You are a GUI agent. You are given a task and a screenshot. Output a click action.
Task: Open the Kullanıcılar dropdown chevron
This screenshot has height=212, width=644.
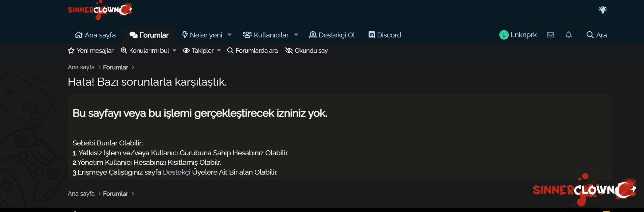pyautogui.click(x=296, y=35)
